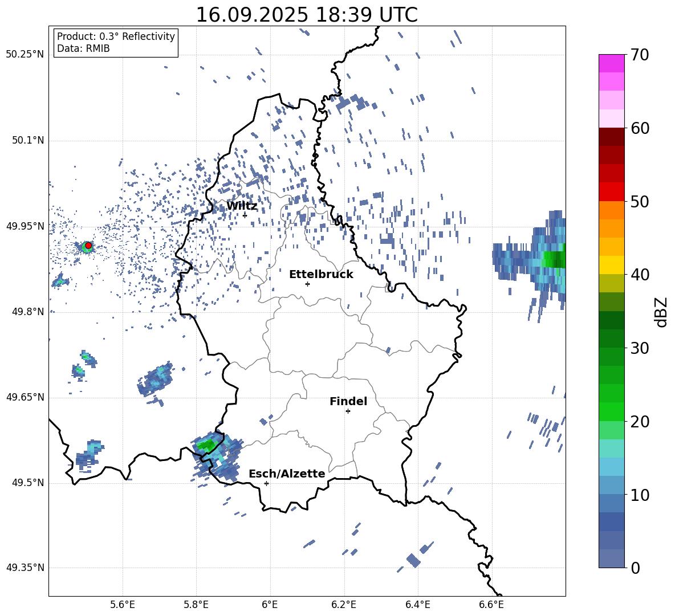Click the red radar location dot
The width and height of the screenshot is (675, 616).
point(88,246)
